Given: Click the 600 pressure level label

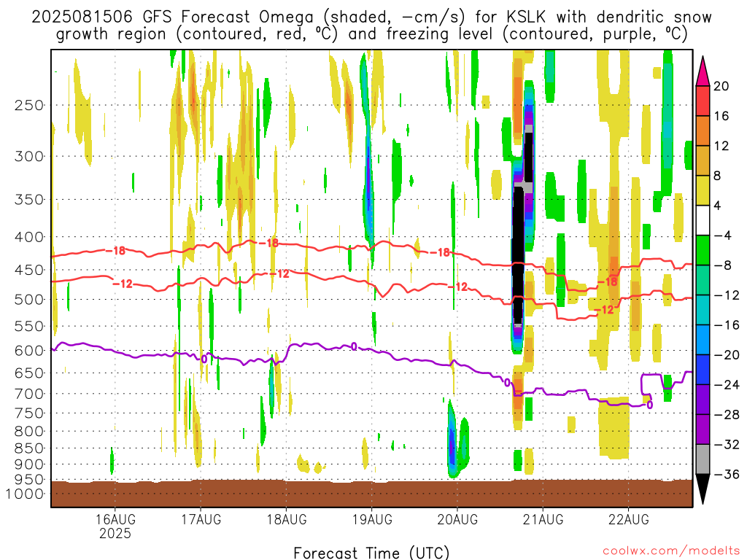Looking at the screenshot, I should coord(29,351).
